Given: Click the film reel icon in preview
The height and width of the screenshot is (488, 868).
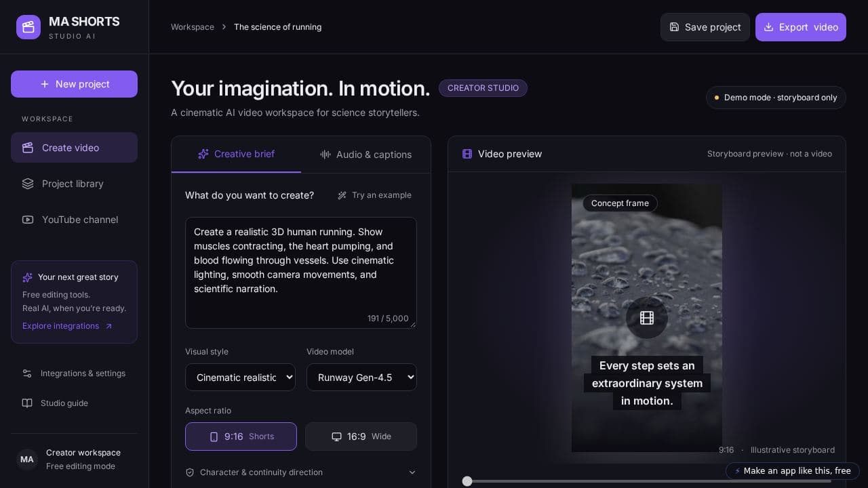Looking at the screenshot, I should pos(647,317).
